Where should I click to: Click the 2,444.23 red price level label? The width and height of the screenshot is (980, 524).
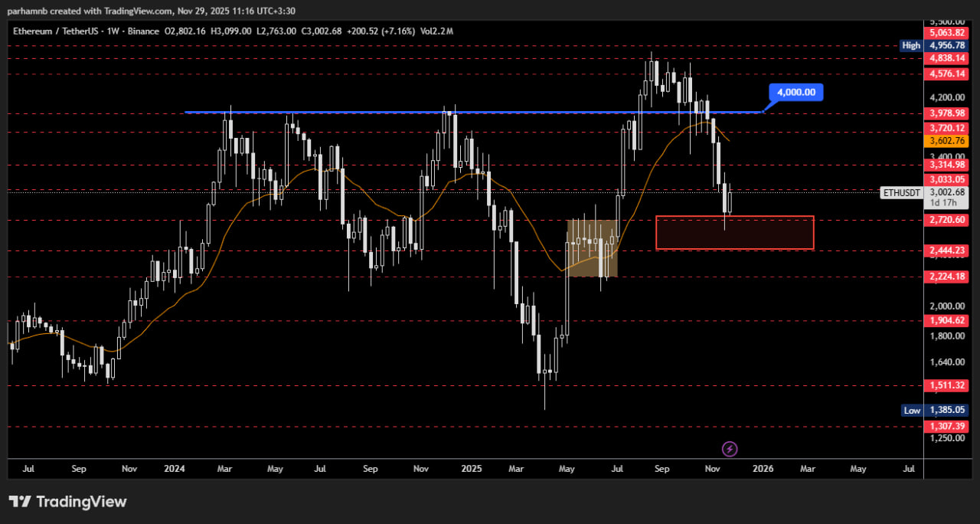pos(947,251)
